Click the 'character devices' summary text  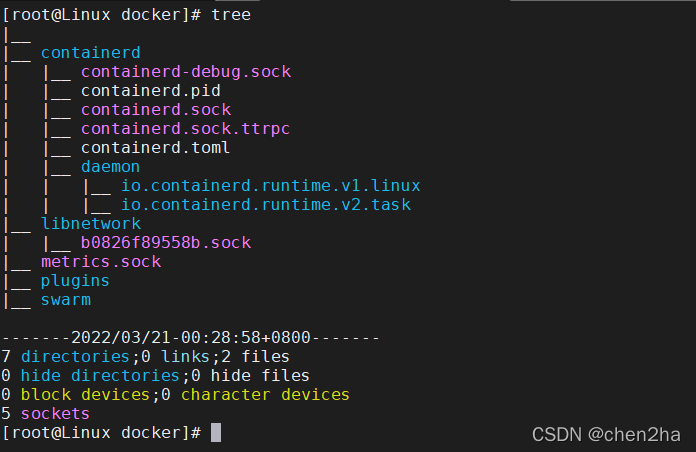tap(265, 395)
